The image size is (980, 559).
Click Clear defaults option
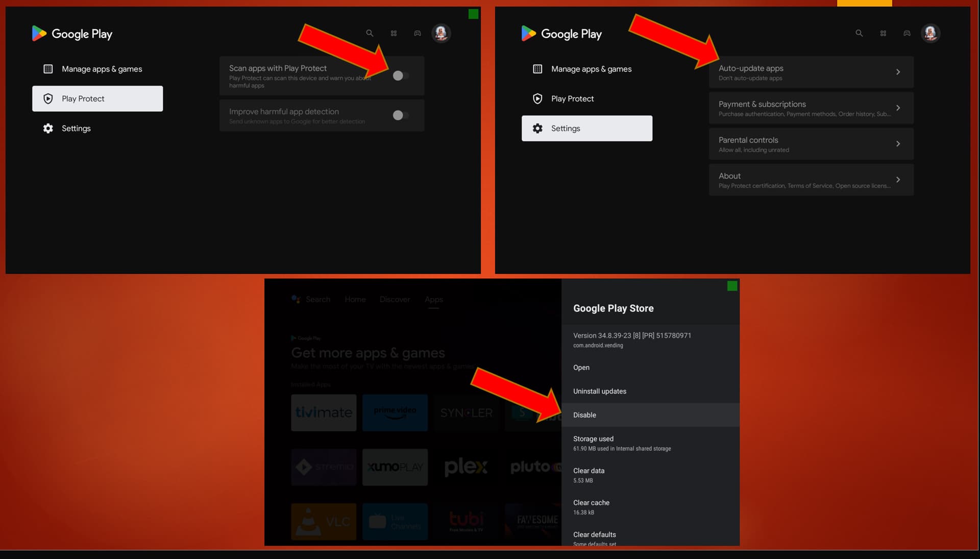[x=650, y=534]
